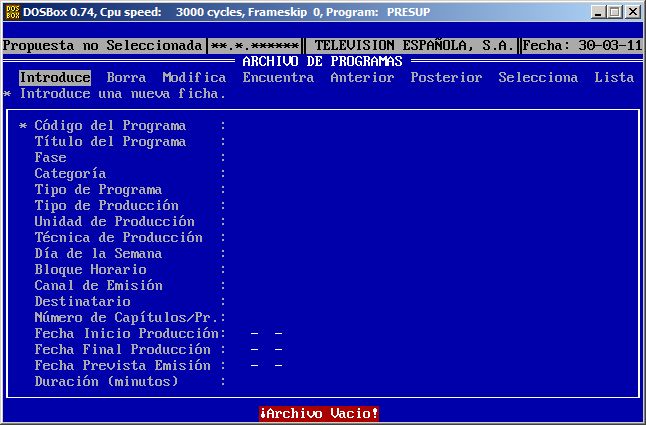Go to Anterior record option
The image size is (646, 425).
362,78
